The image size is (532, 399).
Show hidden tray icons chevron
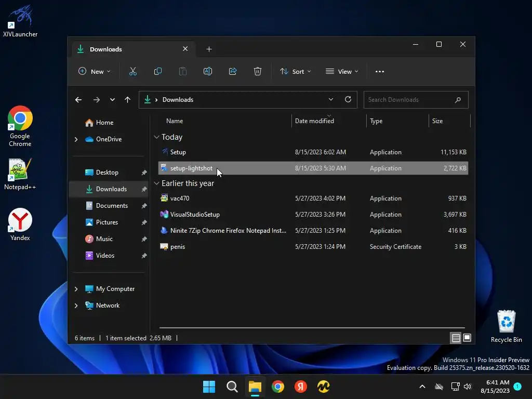click(422, 387)
